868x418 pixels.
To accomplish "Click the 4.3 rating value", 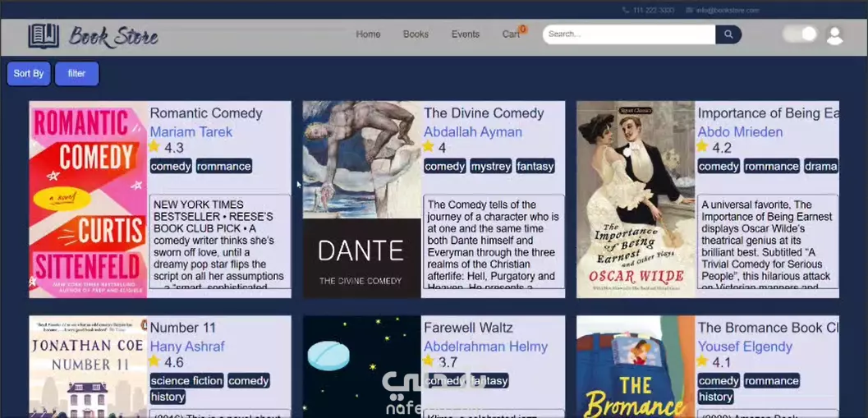I will point(174,148).
